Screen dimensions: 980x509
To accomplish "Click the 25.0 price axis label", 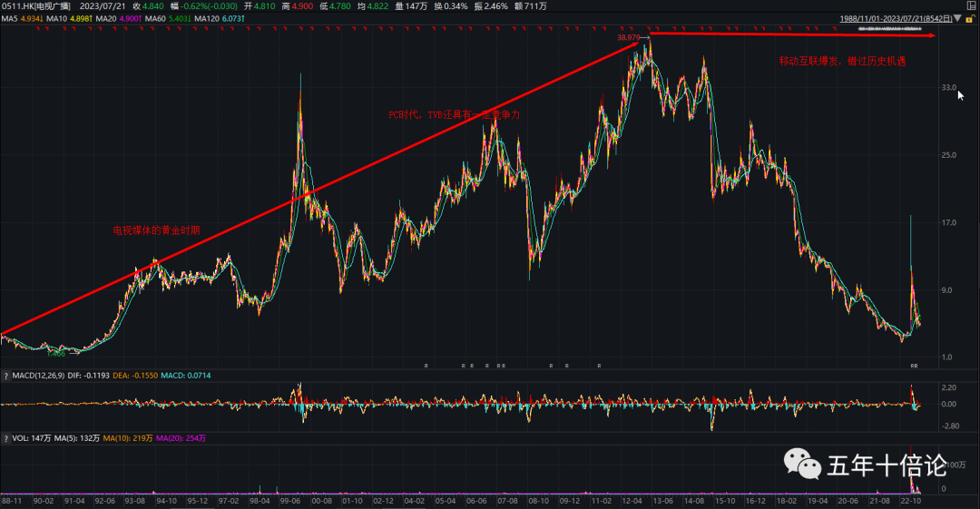I will point(949,155).
